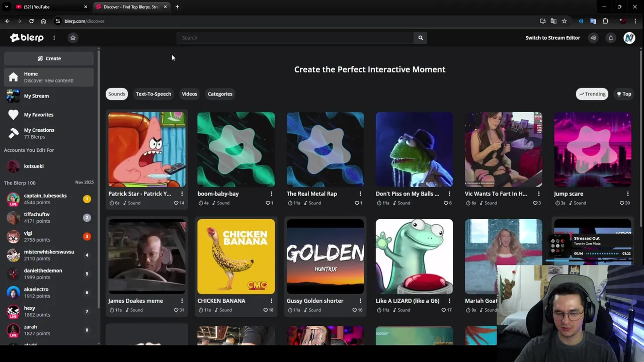Play the Kermit Don't Piss thumbnail
Viewport: 644px width, 362px height.
coord(414,149)
